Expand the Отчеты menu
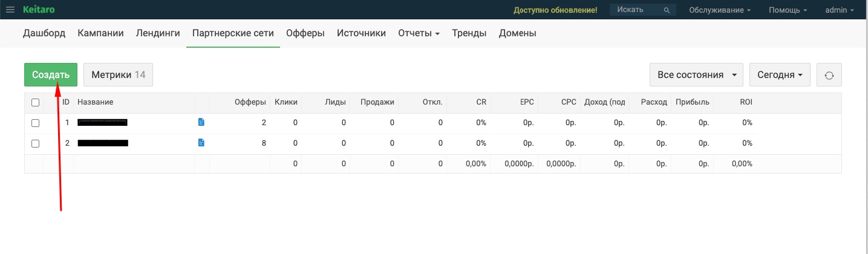Viewport: 868px width, 254px height. (419, 33)
